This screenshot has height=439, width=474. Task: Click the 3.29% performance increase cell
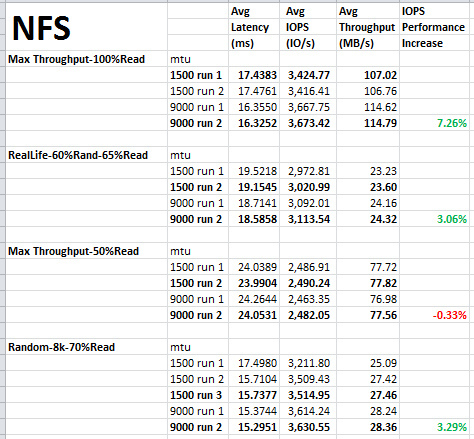(x=435, y=427)
